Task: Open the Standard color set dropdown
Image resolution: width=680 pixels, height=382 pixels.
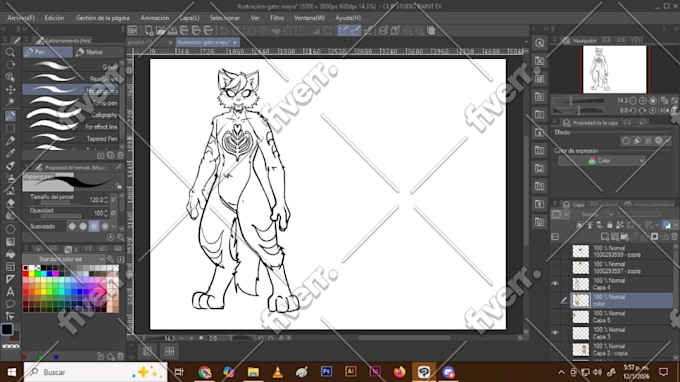Action: pos(64,259)
